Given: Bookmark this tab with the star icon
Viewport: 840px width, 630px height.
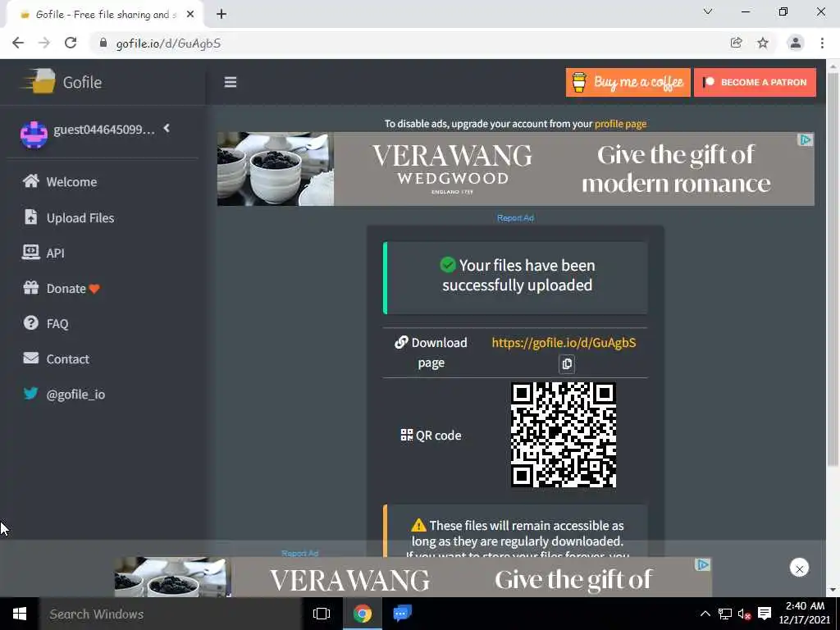Looking at the screenshot, I should coord(763,43).
